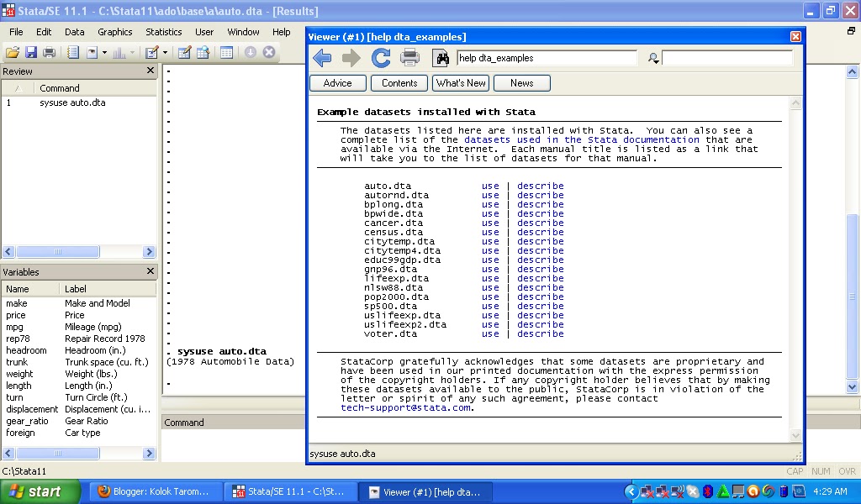The image size is (861, 504).
Task: Click the Save floppy disk icon
Action: pos(31,53)
